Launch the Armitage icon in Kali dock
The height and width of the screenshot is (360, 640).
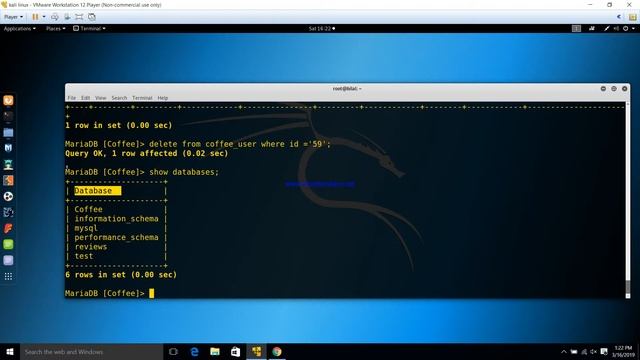pyautogui.click(x=8, y=164)
